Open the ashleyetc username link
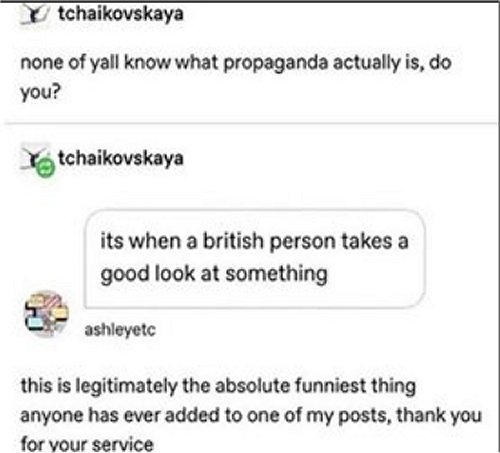This screenshot has height=453, width=500. (120, 330)
